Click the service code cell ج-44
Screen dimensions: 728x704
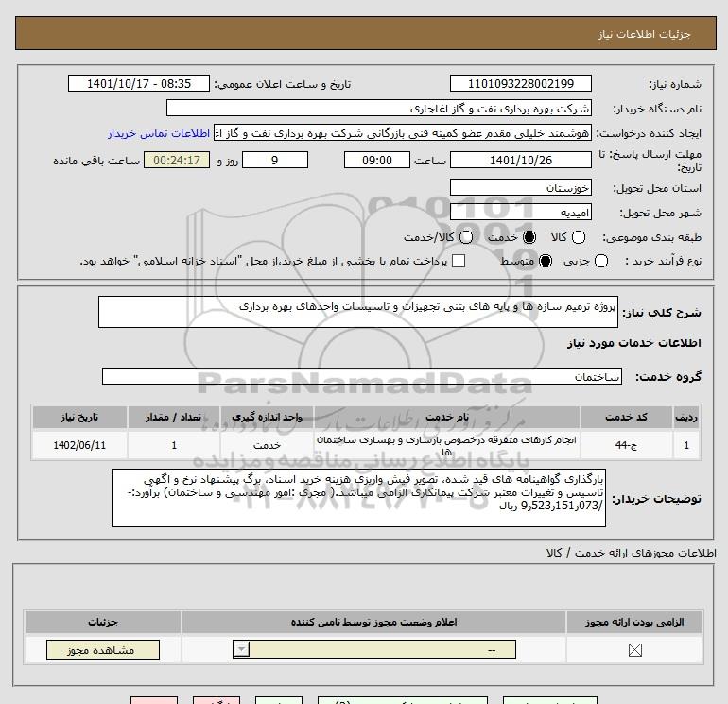coord(626,445)
